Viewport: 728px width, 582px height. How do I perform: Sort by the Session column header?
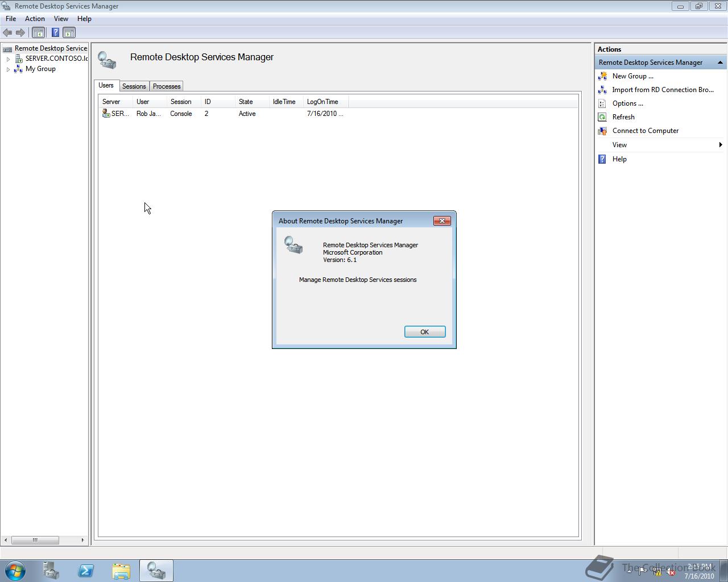[184, 102]
